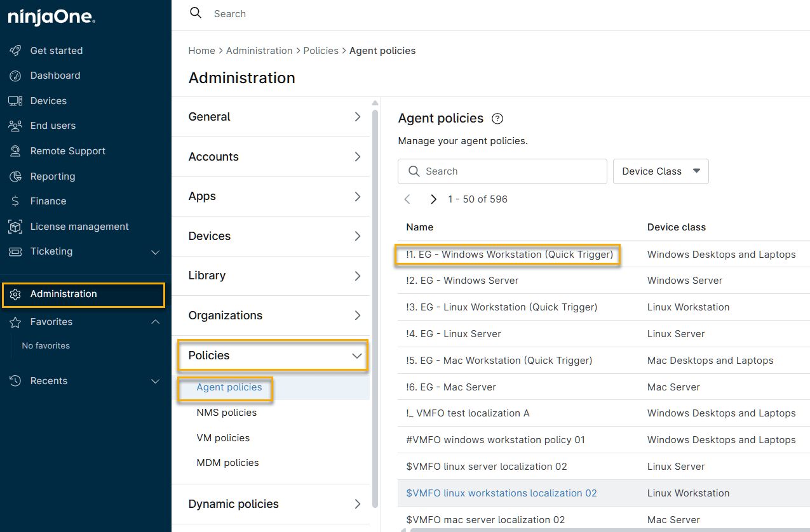Open !3. EG - Linux Workstation policy
Screen dimensions: 810x532
pos(502,307)
